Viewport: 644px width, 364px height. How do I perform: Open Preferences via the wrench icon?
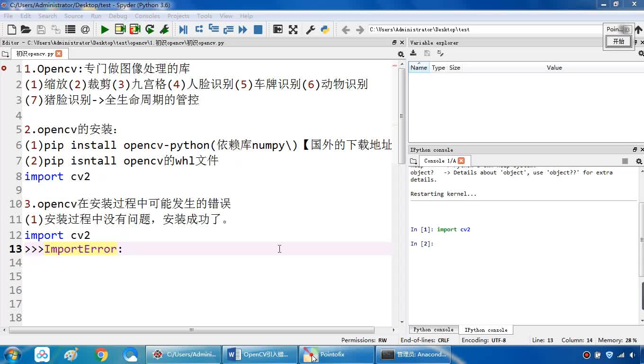[311, 29]
